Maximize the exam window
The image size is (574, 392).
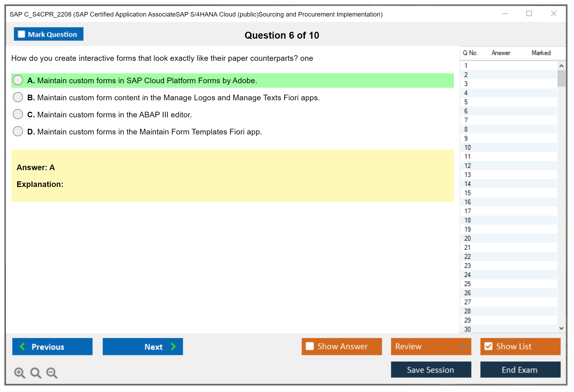[529, 14]
